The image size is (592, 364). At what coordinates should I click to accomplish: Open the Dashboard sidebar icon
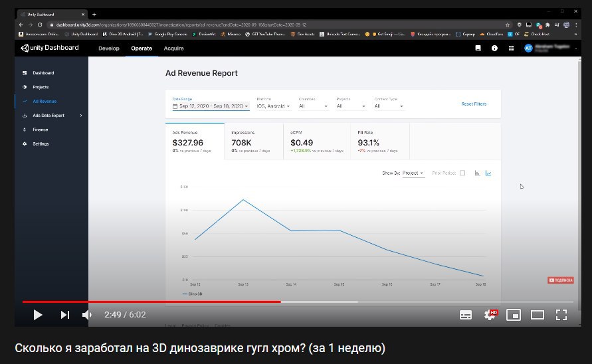click(x=25, y=73)
